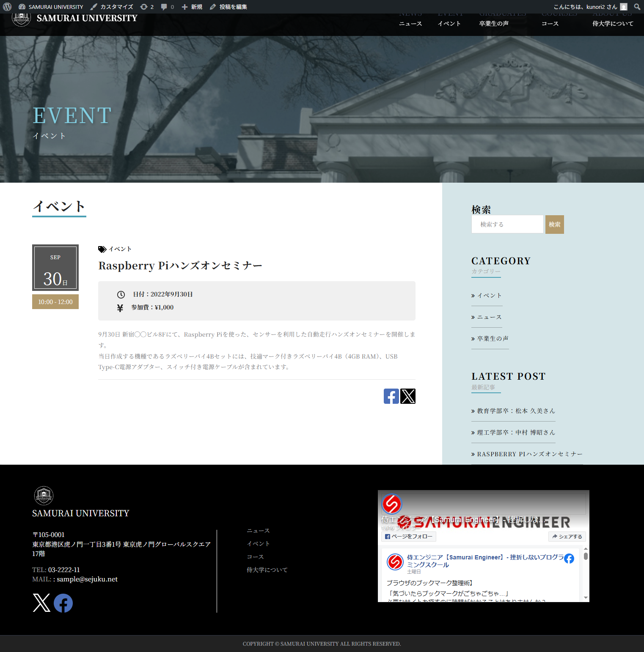Screen dimensions: 644x652
Task: Click the user avatar in admin bar
Action: (624, 7)
